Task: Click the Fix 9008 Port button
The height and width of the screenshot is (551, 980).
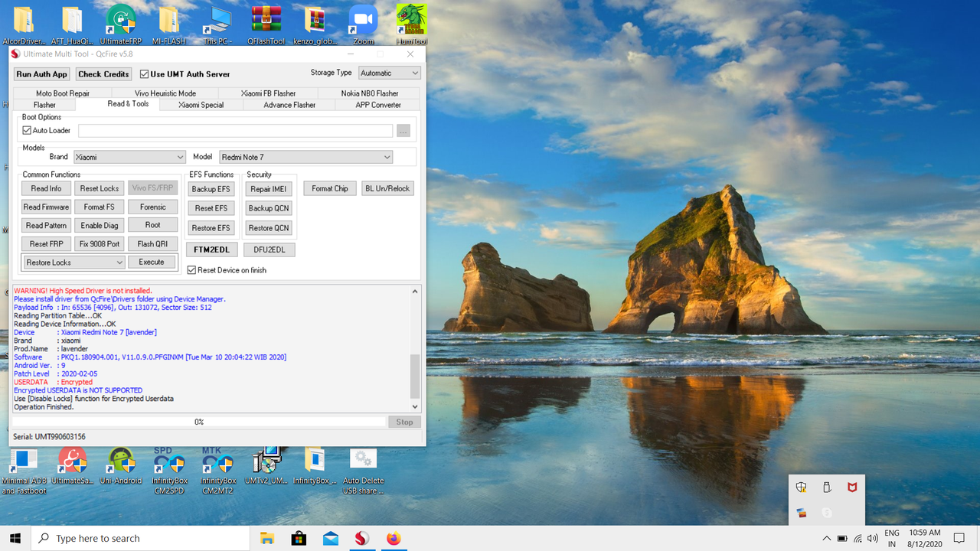Action: tap(100, 244)
